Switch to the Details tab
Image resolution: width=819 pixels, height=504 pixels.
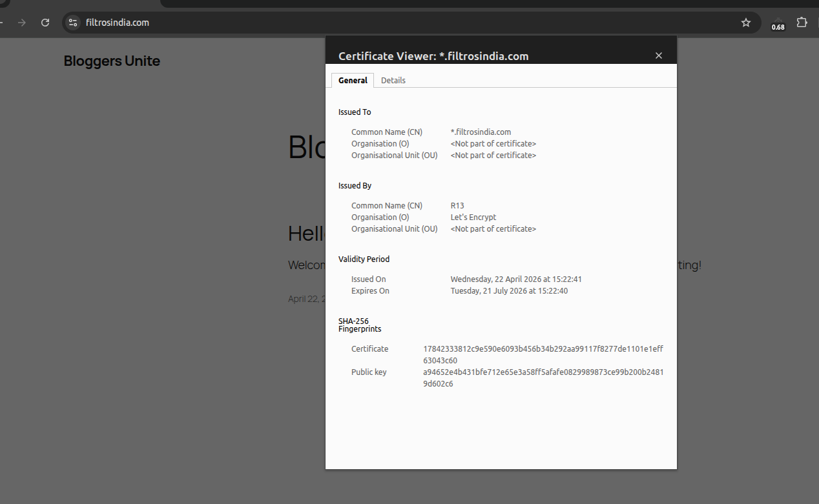tap(393, 80)
